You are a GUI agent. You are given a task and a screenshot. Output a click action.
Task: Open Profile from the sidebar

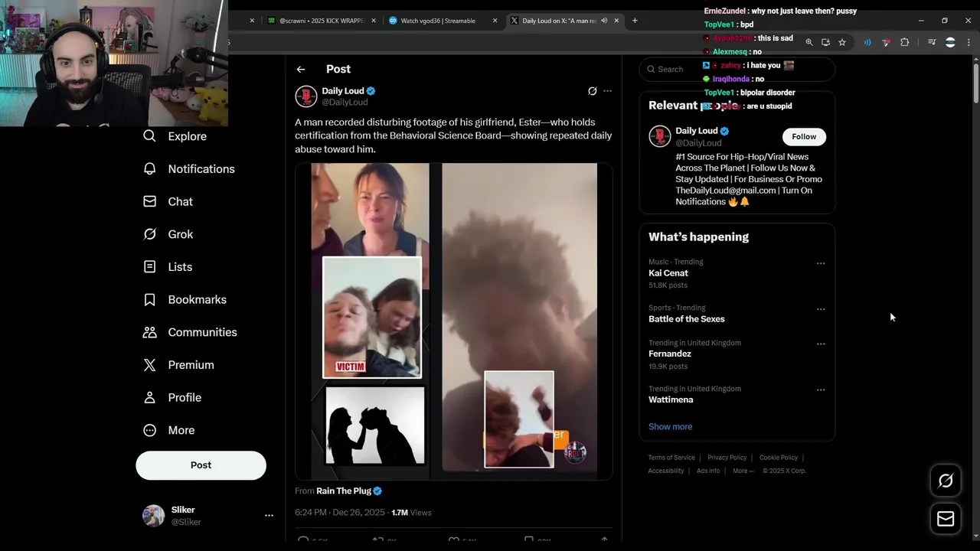point(172,398)
